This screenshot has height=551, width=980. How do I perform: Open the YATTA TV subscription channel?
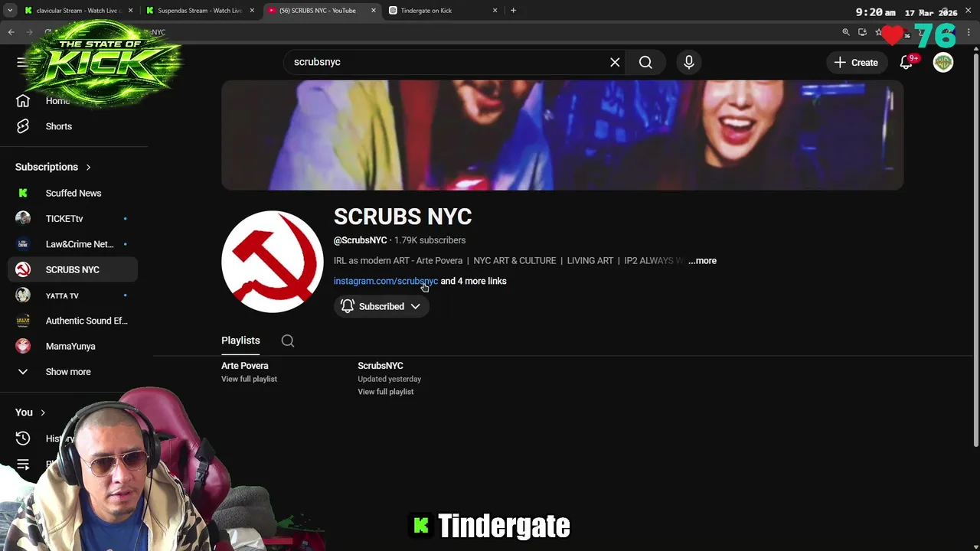click(x=73, y=295)
